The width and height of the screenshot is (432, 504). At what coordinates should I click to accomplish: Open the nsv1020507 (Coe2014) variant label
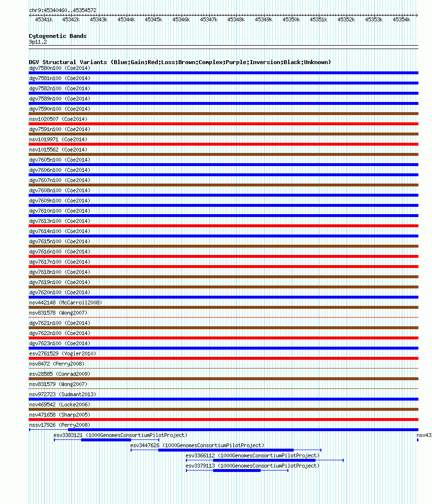tap(58, 119)
